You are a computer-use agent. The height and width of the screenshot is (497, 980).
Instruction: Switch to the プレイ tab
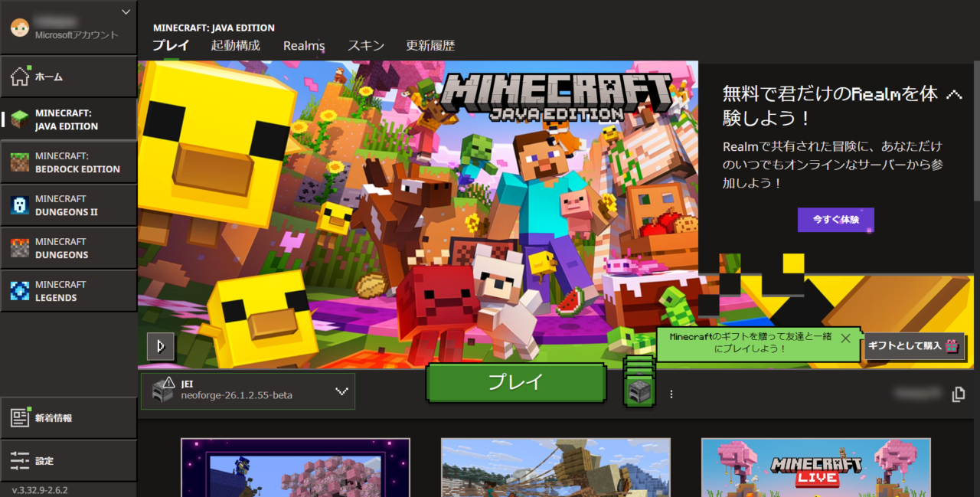tap(171, 45)
